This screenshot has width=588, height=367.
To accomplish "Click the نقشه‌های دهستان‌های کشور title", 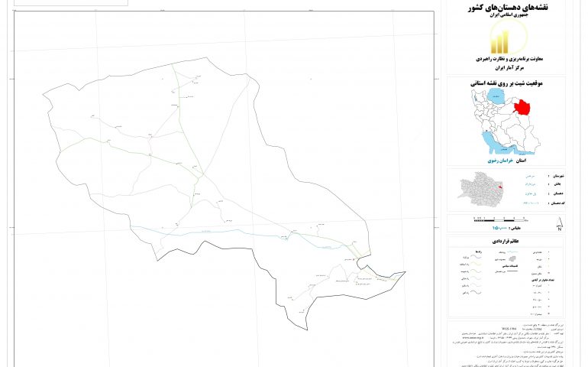I will pos(503,8).
